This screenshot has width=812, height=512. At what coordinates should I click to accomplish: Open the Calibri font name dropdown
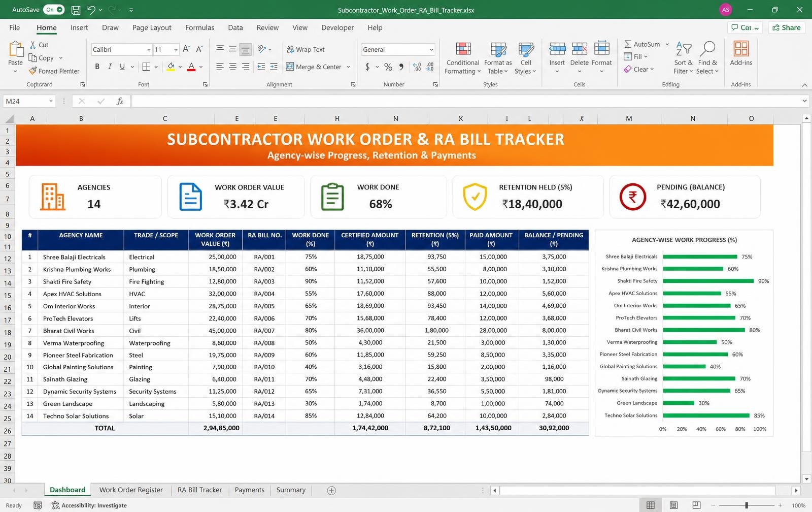[x=149, y=49]
